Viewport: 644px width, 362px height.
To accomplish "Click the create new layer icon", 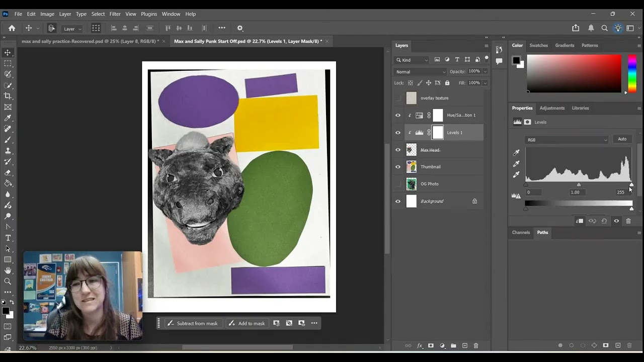I will pyautogui.click(x=465, y=346).
